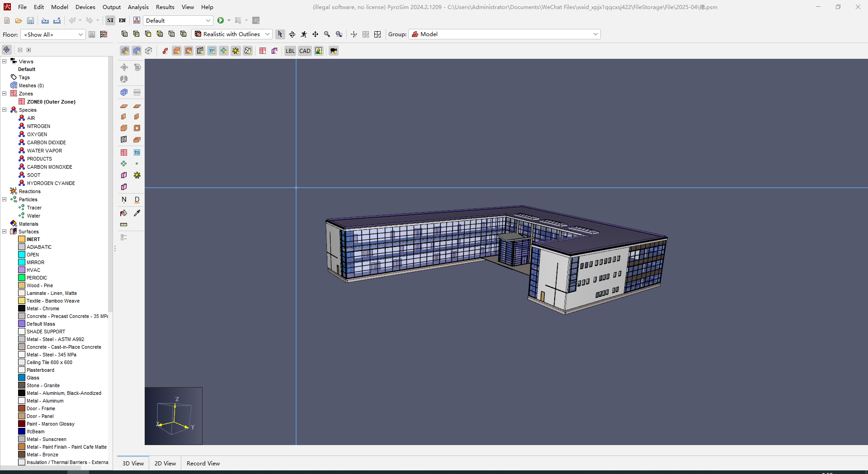
Task: Click the Open file folder icon
Action: pyautogui.click(x=19, y=20)
